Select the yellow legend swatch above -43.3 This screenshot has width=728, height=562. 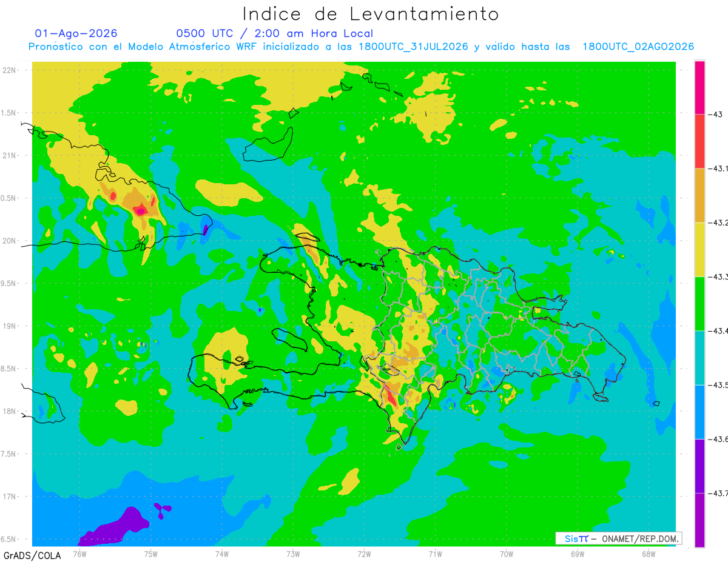(x=699, y=249)
